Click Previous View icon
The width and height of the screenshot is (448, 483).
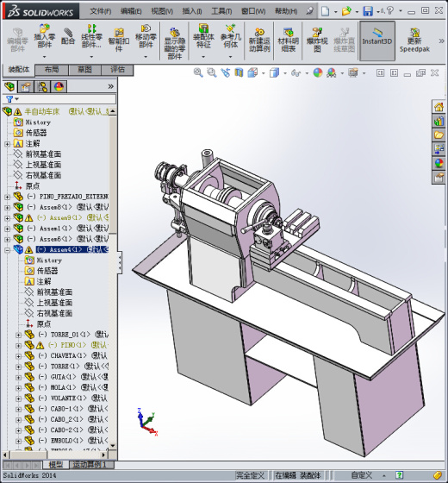pyautogui.click(x=225, y=73)
